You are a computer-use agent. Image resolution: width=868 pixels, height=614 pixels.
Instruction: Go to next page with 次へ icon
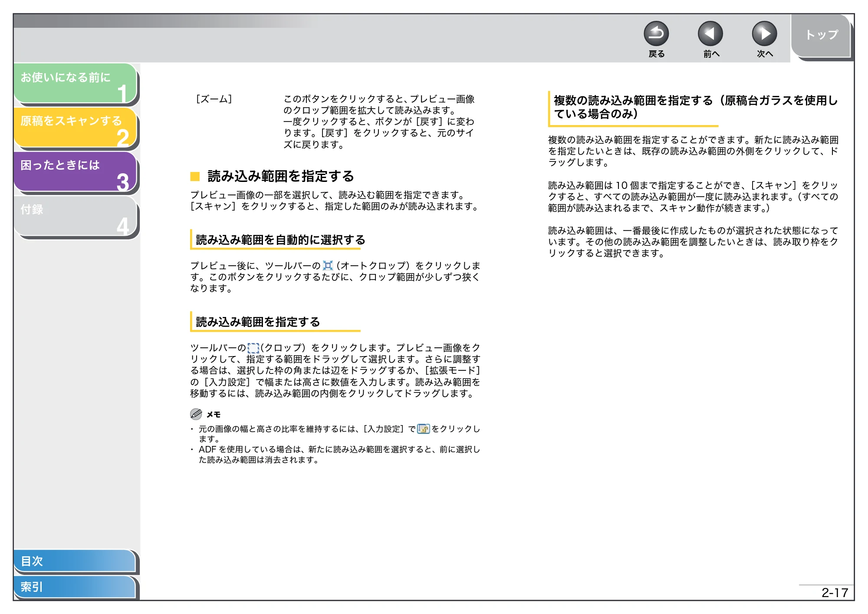764,34
